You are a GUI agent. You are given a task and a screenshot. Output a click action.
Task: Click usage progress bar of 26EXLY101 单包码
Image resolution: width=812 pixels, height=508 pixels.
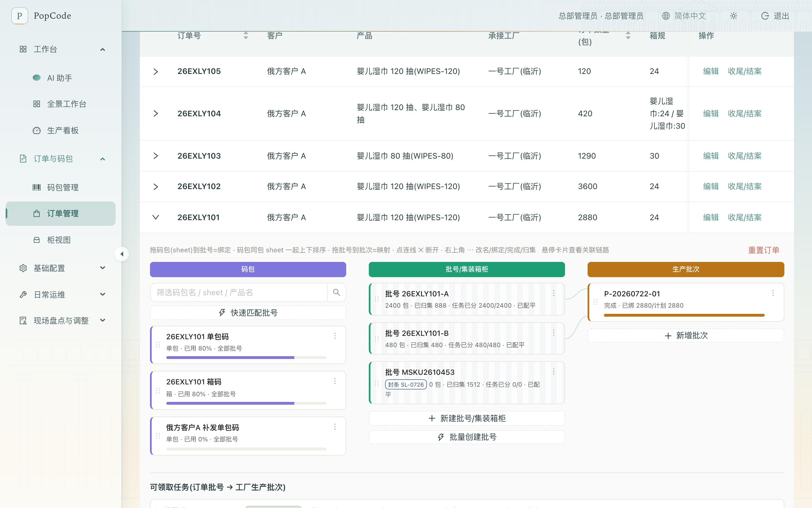[246, 358]
